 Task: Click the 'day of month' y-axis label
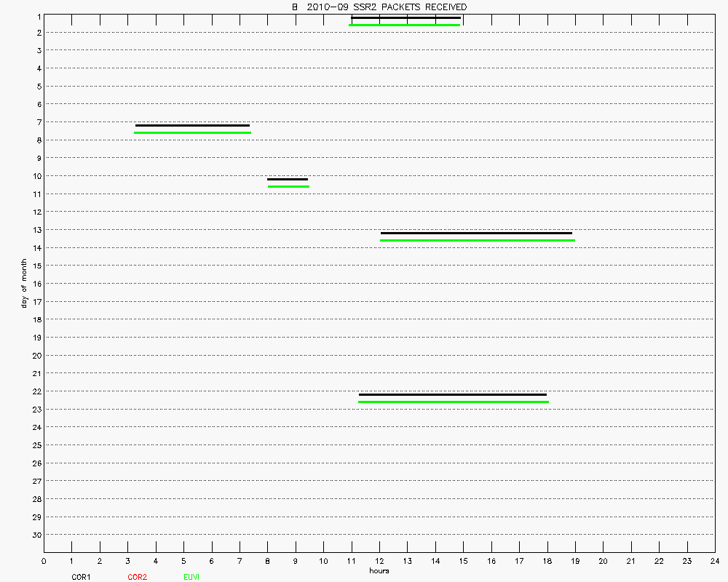click(24, 283)
